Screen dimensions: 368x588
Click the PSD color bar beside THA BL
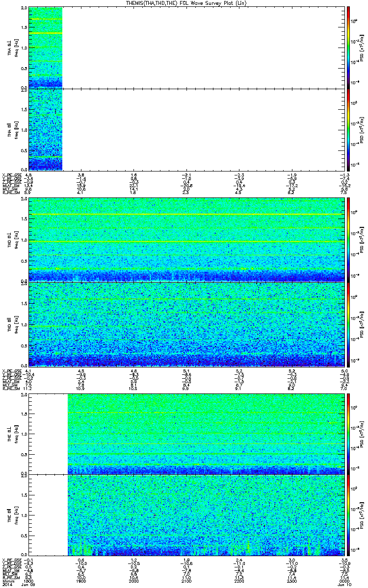[x=349, y=48]
